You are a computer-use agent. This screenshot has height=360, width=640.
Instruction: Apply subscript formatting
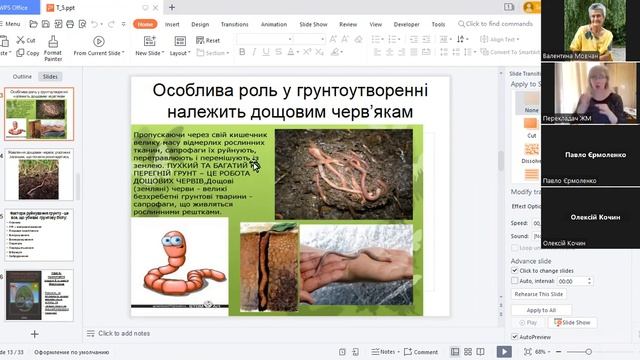(x=320, y=52)
